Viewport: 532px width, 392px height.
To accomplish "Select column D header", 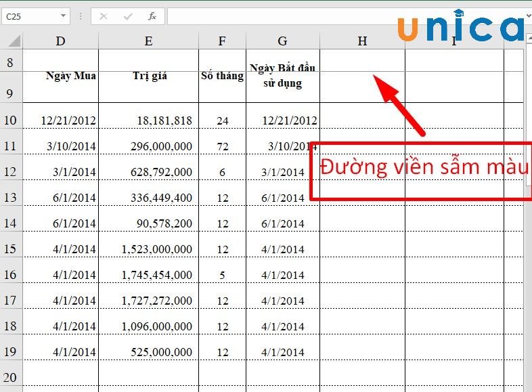I will (x=60, y=41).
